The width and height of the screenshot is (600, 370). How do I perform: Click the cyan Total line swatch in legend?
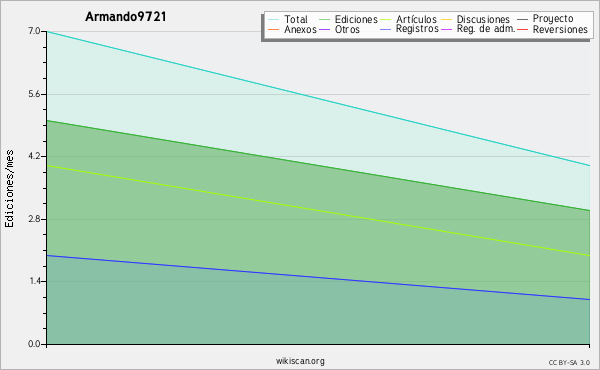(274, 20)
